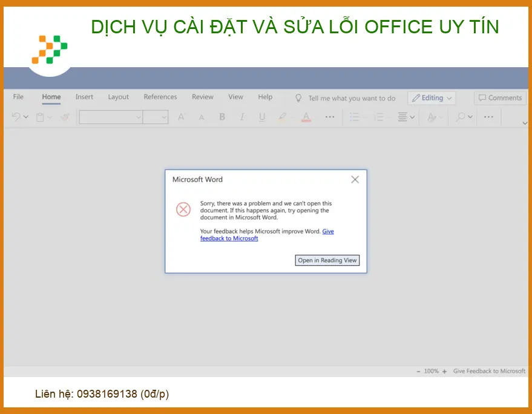Expand the Paste options arrow
Viewport: 532px width, 414px height.
coord(50,117)
